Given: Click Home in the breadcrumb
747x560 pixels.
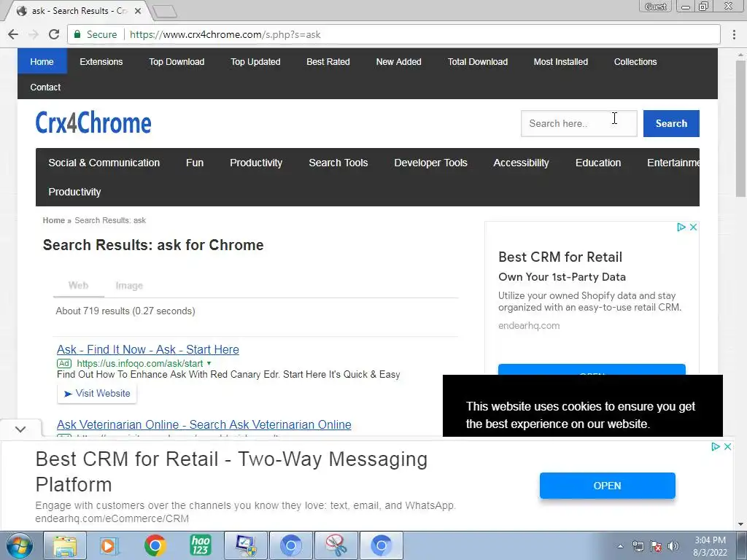Looking at the screenshot, I should coord(53,220).
